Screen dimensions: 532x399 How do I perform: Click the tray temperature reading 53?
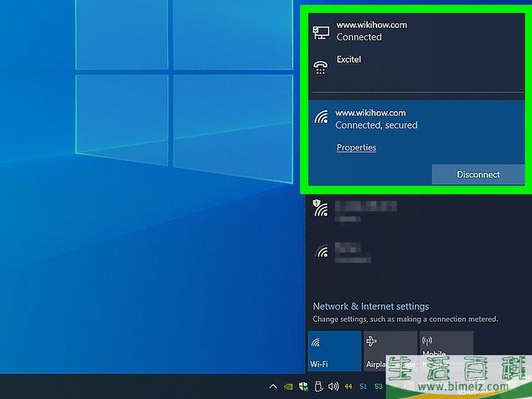379,386
